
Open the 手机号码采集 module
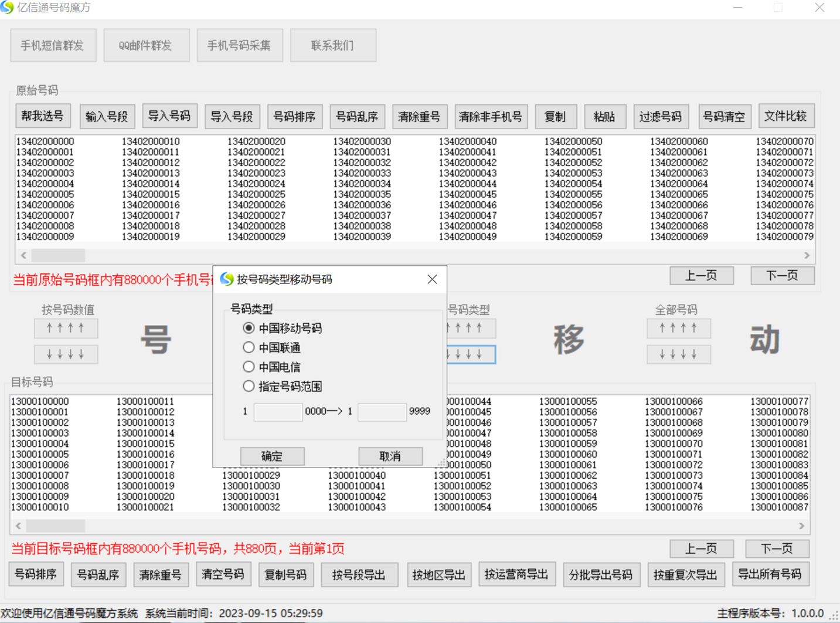(239, 45)
